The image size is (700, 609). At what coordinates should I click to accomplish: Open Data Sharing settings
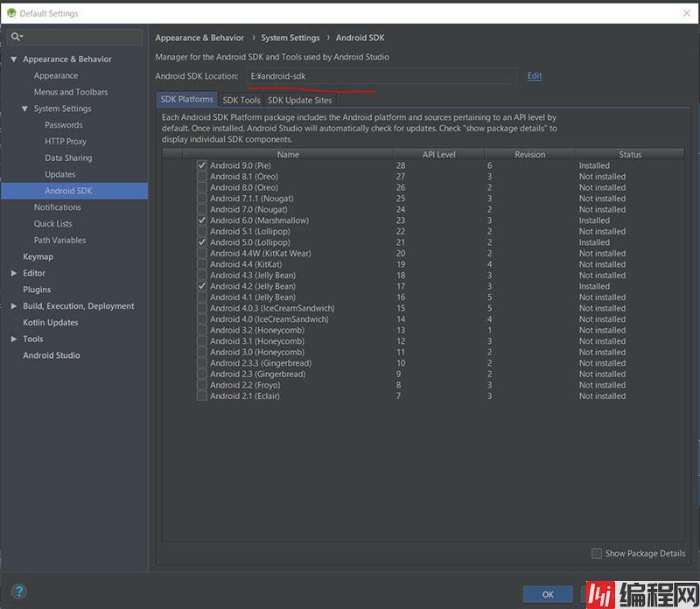[68, 157]
